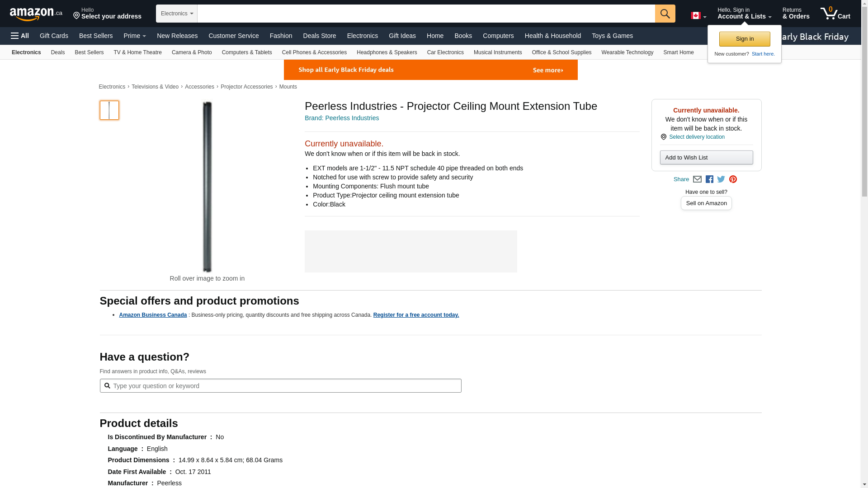This screenshot has height=488, width=868.
Task: Focus the question or keyword field
Action: point(285,386)
